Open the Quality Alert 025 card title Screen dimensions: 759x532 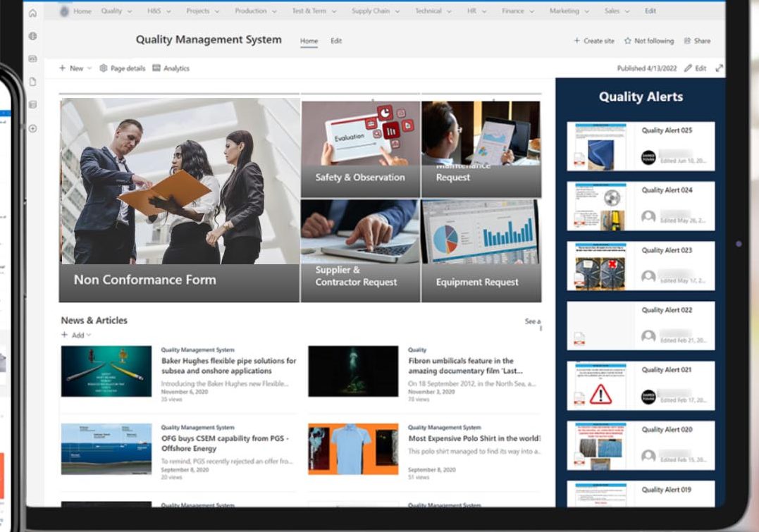point(667,130)
